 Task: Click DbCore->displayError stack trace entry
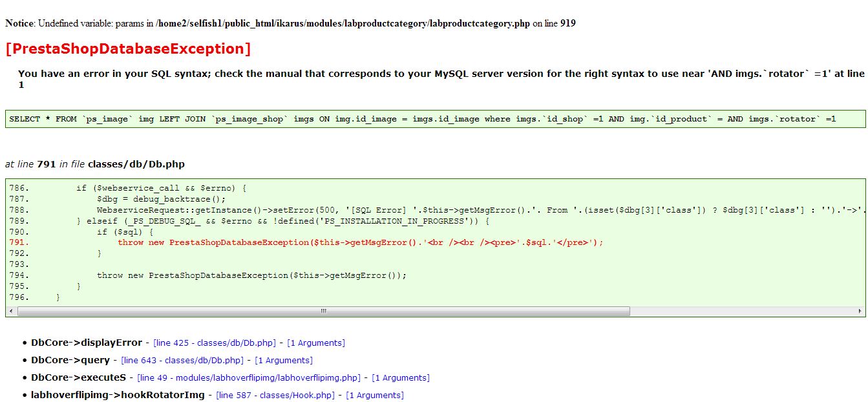(87, 343)
